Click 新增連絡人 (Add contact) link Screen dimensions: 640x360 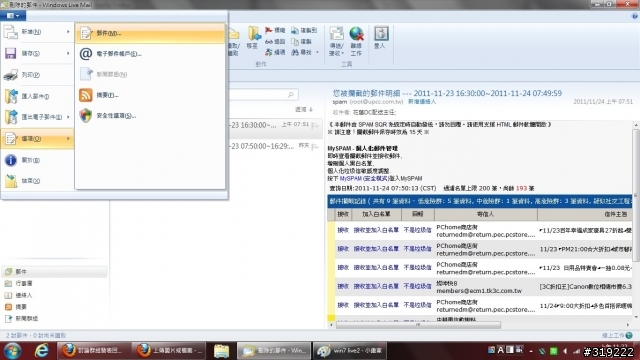tap(422, 102)
